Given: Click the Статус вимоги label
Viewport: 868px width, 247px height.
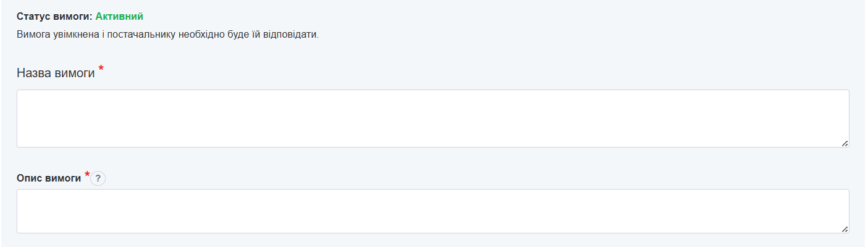Looking at the screenshot, I should (55, 16).
